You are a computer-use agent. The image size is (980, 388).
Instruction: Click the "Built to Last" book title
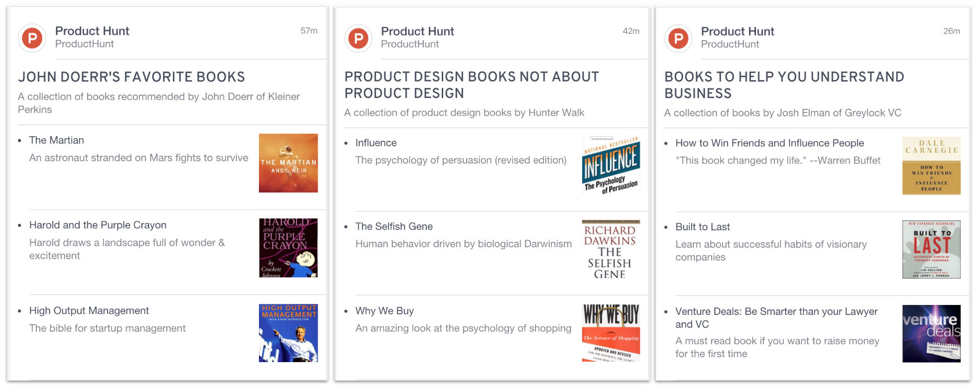(702, 227)
